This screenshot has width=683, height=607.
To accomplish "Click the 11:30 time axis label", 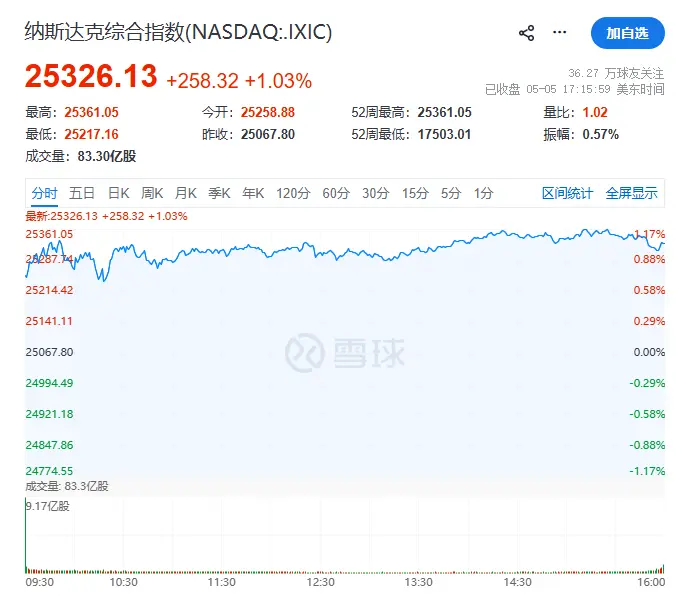I will coord(222,582).
